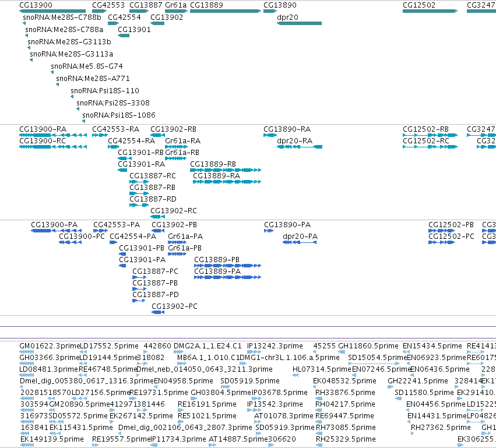Click snoRNA:Me28S-A771 label
Viewport: 496px width, 448px height.
(x=93, y=79)
